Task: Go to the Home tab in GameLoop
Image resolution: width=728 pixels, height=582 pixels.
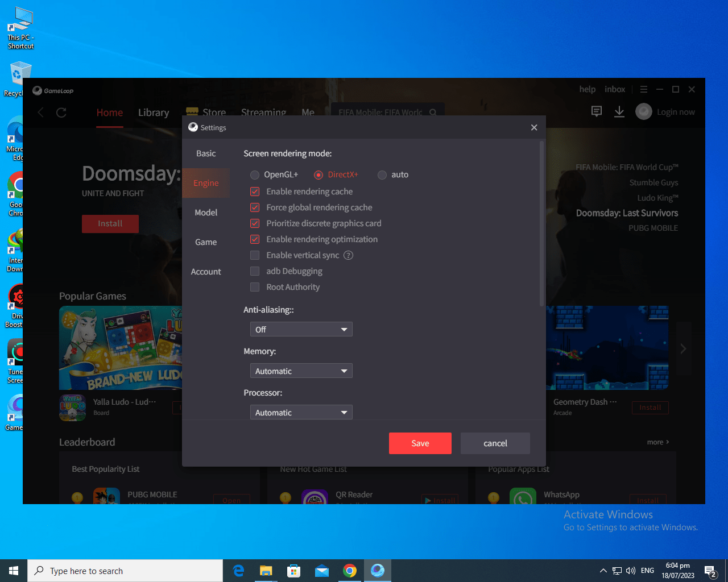Action: (110, 113)
